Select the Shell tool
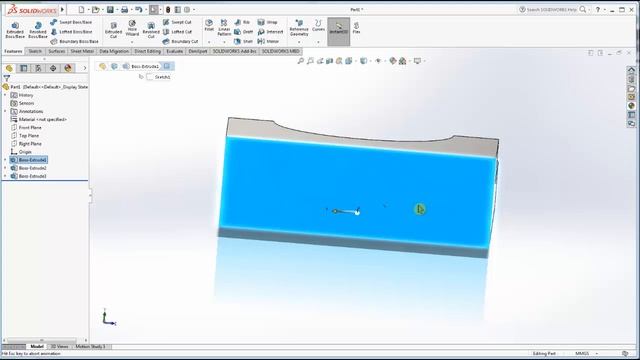 point(244,42)
